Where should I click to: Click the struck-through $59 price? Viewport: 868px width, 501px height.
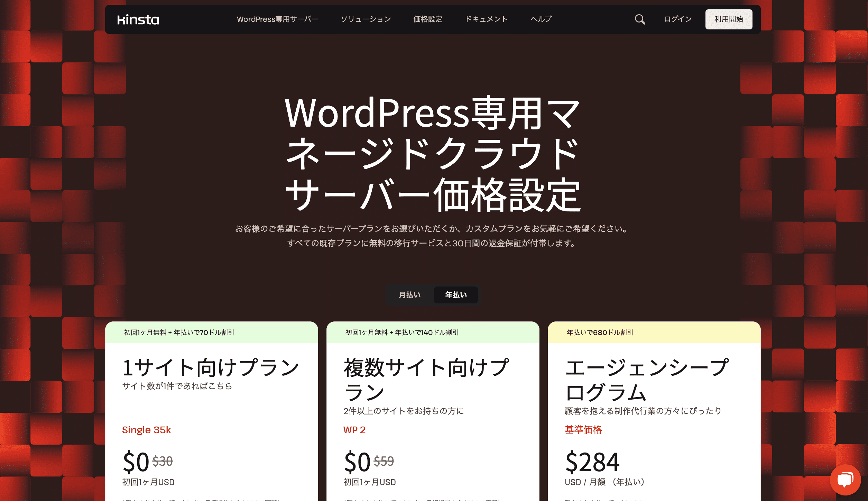384,461
